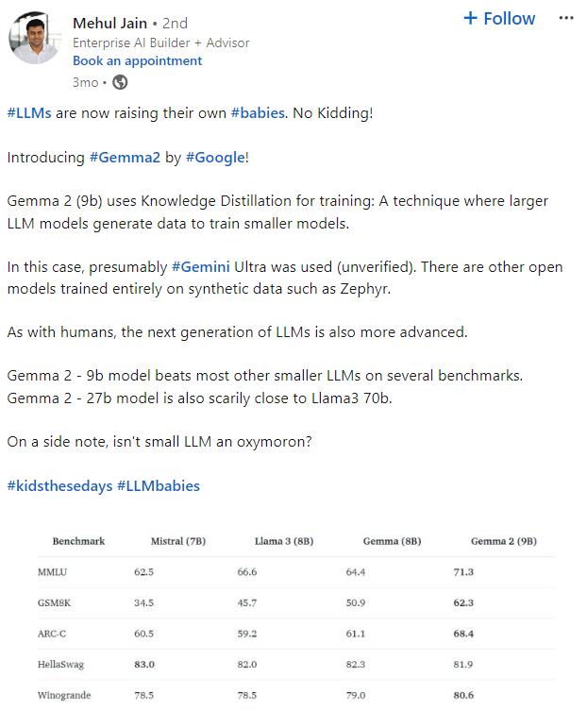
Task: Click the 3mo post timestamp
Action: [85, 82]
